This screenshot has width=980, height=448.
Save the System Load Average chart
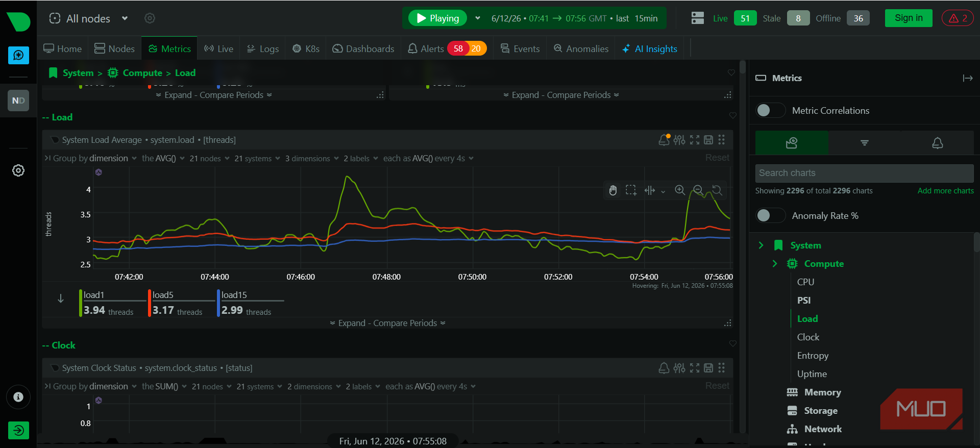point(708,140)
